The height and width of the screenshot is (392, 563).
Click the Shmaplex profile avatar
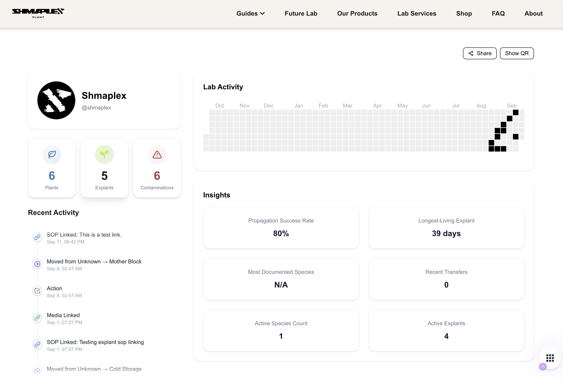56,100
